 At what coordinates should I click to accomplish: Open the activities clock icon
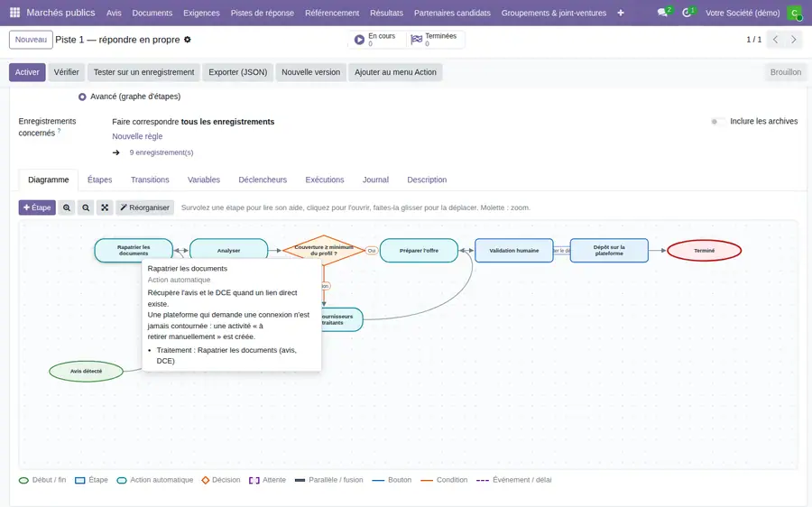coord(687,13)
